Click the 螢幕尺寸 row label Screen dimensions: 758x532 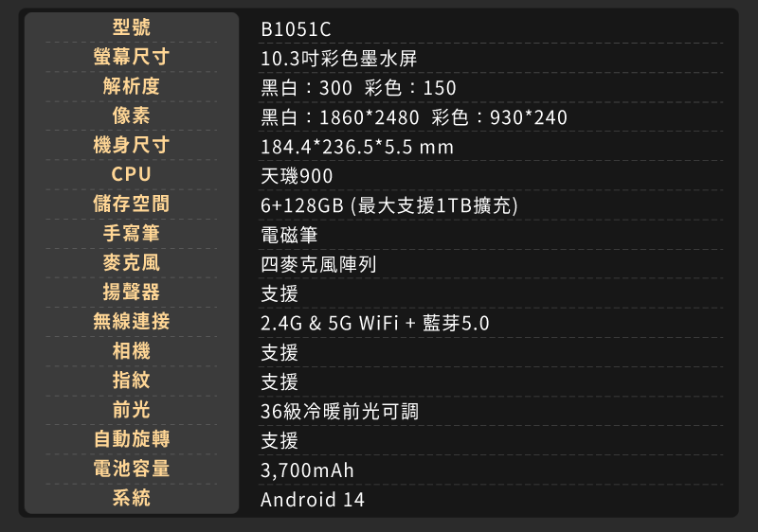click(132, 57)
